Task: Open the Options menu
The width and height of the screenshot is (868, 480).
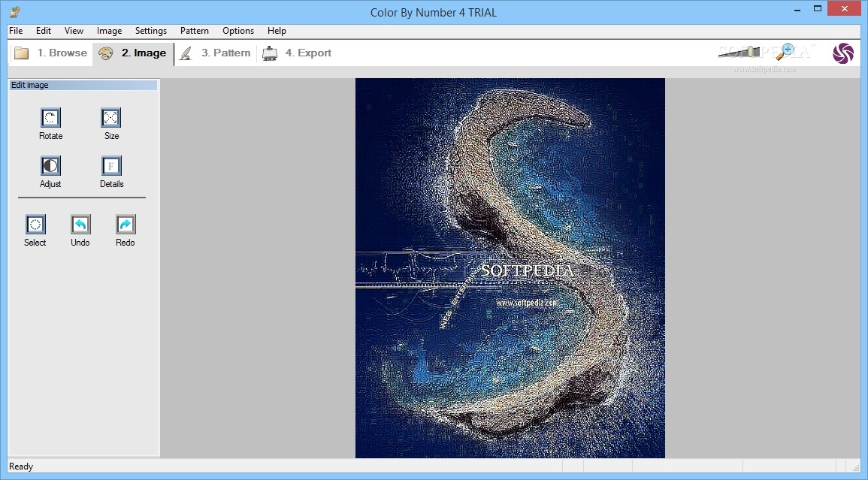Action: (x=238, y=31)
